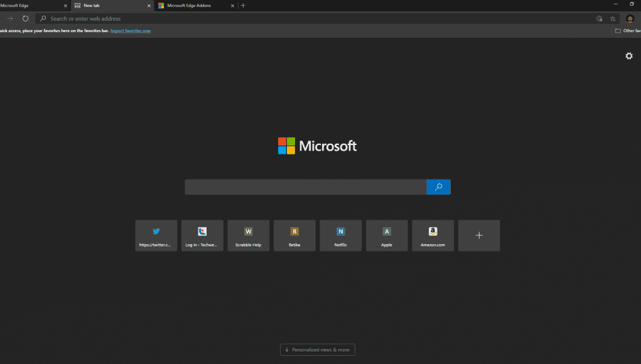
Task: Open the Betika quick link tile
Action: point(294,235)
